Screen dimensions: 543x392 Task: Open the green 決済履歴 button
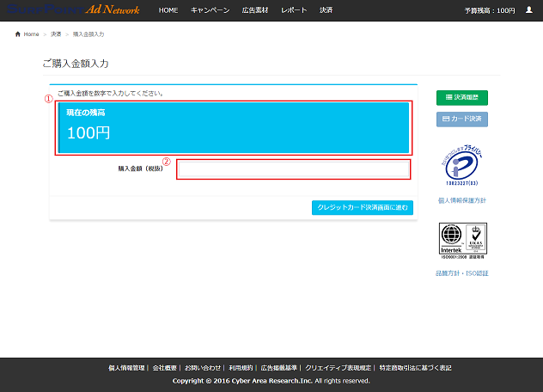462,97
